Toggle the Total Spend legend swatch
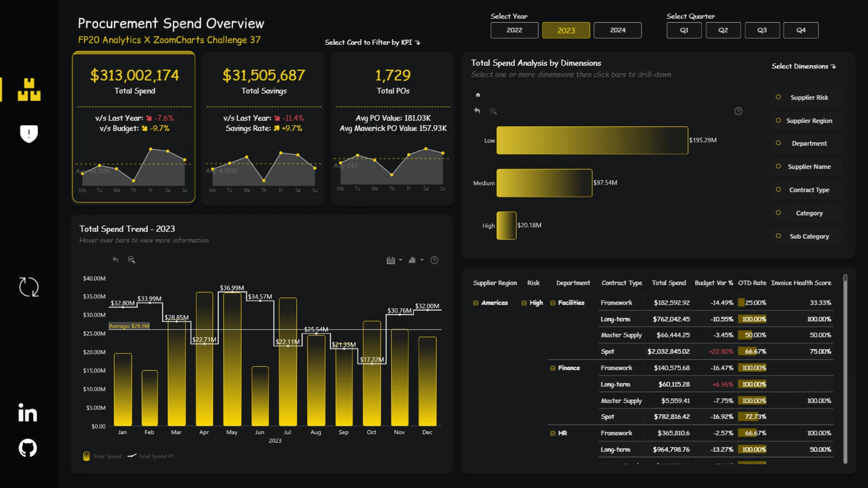Viewport: 868px width, 488px height. 86,456
